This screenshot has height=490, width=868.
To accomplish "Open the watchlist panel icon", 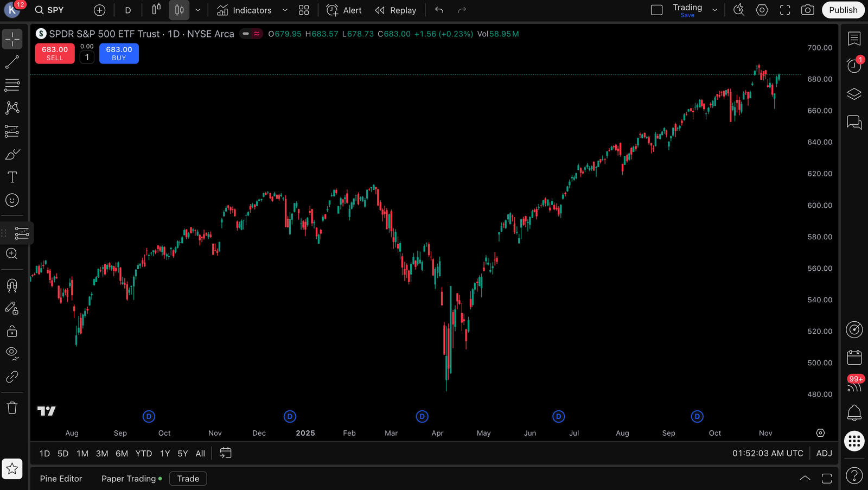I will coord(854,39).
